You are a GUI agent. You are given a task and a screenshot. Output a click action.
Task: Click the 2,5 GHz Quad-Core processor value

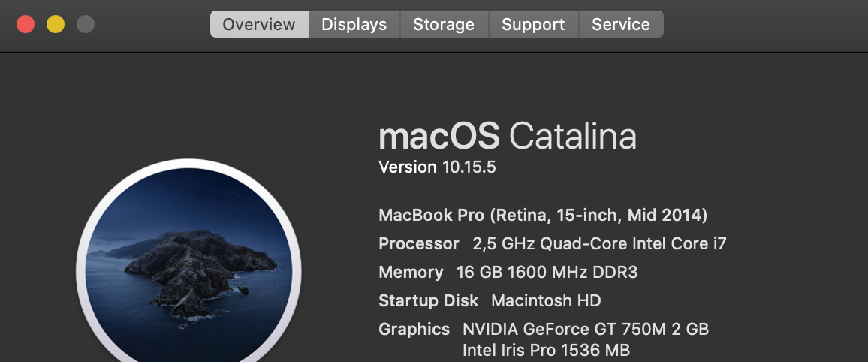pyautogui.click(x=599, y=244)
